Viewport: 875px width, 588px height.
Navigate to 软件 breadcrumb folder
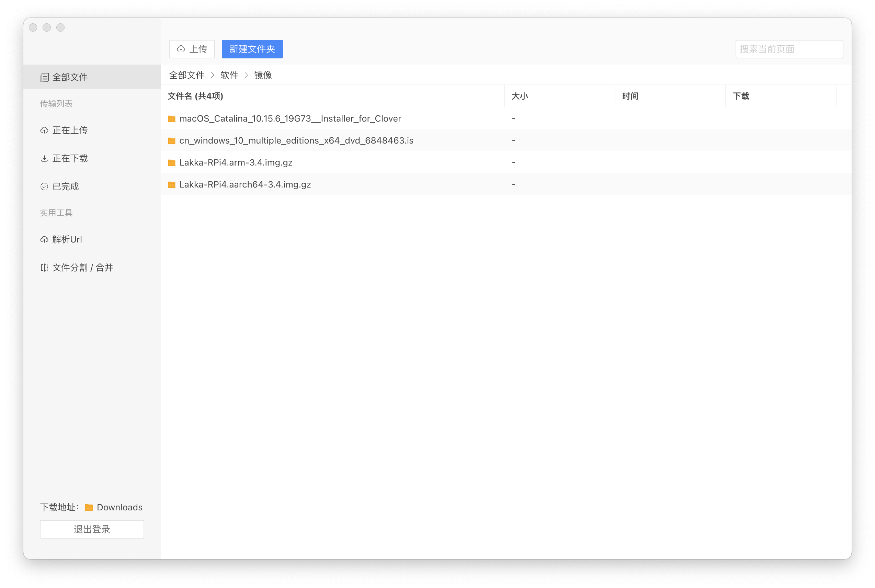(x=229, y=75)
